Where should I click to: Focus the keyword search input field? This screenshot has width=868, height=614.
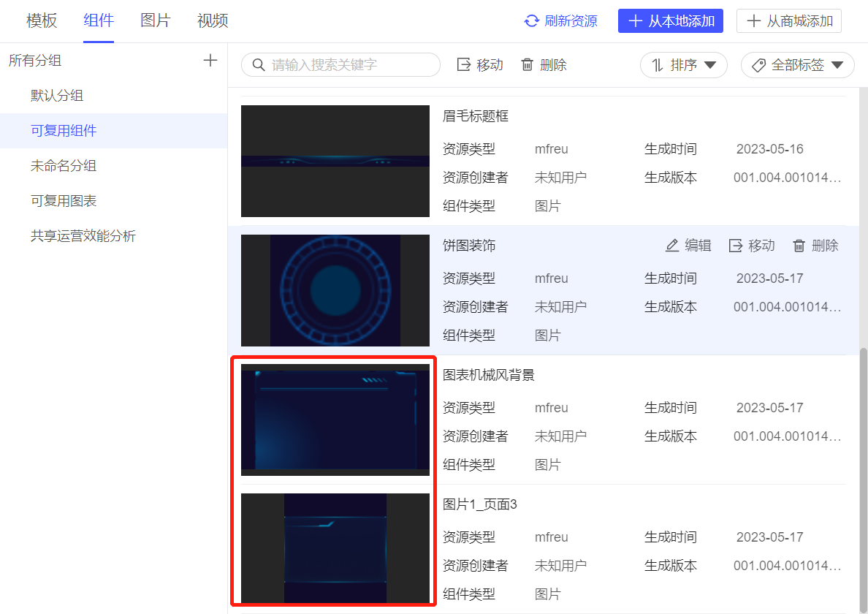pyautogui.click(x=351, y=65)
